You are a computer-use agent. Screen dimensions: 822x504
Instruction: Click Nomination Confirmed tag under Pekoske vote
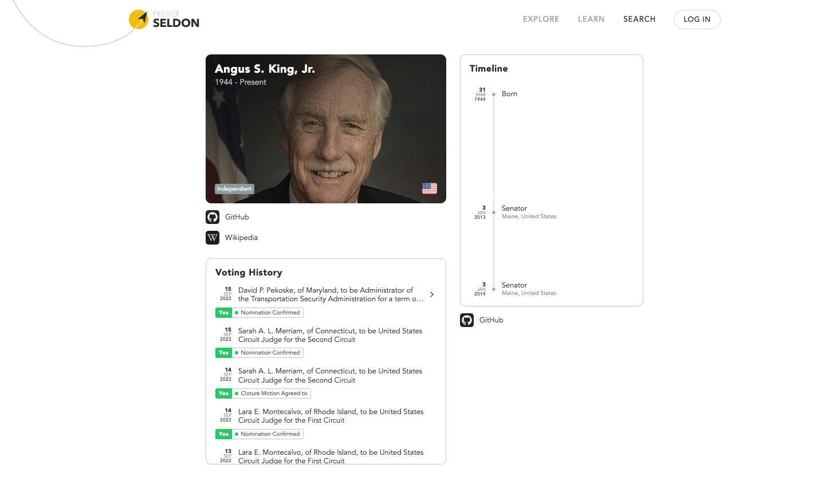click(268, 313)
